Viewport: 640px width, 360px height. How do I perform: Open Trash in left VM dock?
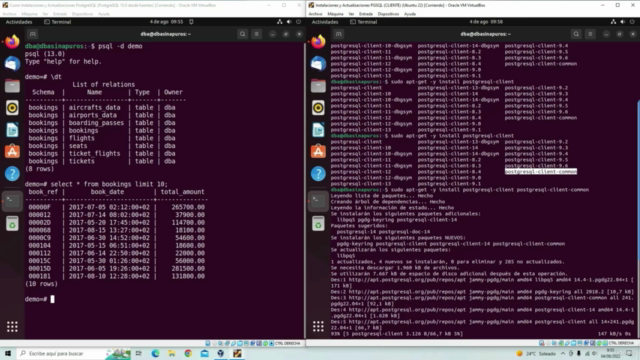tap(12, 224)
